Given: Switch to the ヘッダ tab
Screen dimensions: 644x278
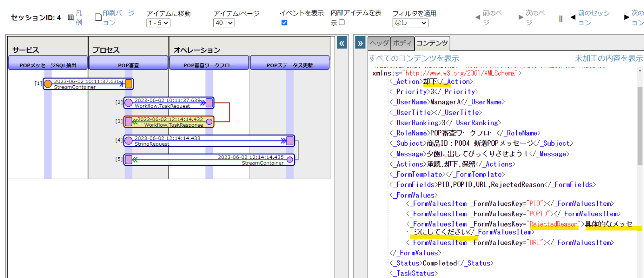Looking at the screenshot, I should 379,43.
